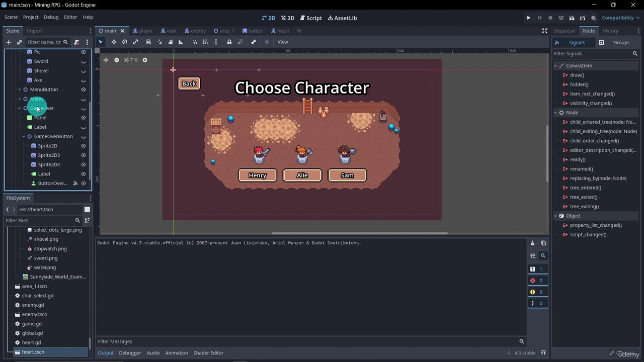Switch to the Scale Mode tool
The image size is (644, 362).
coord(135,42)
